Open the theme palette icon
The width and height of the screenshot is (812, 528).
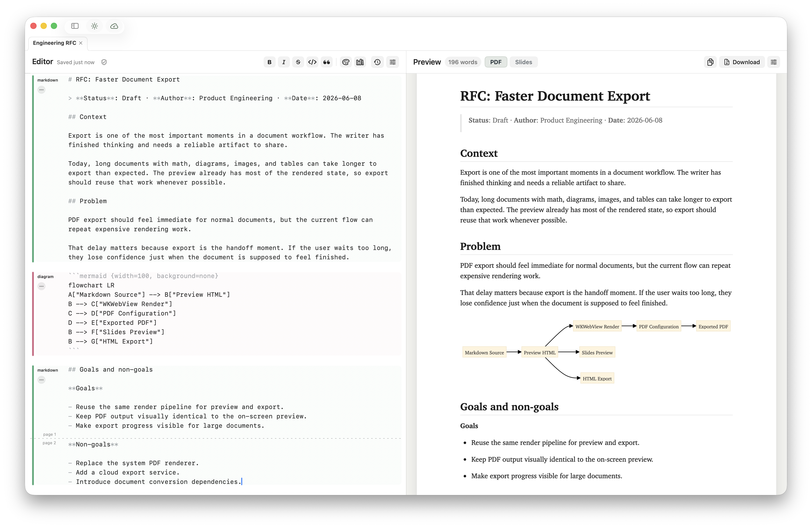pos(346,62)
